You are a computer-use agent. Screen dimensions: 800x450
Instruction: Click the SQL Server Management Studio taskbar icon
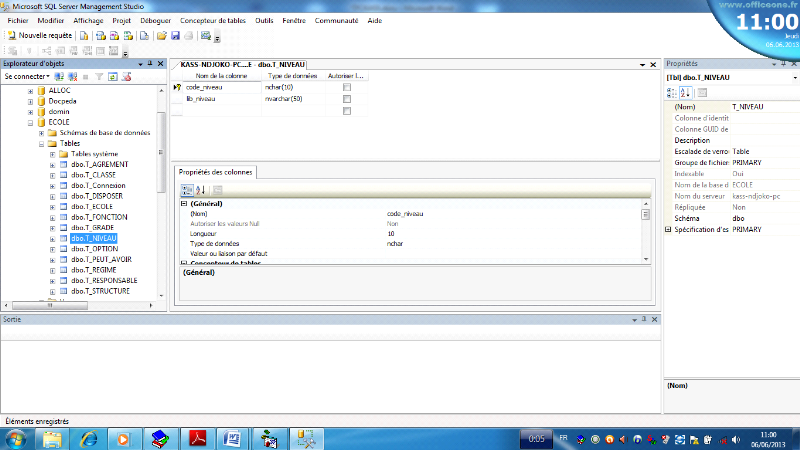[306, 439]
